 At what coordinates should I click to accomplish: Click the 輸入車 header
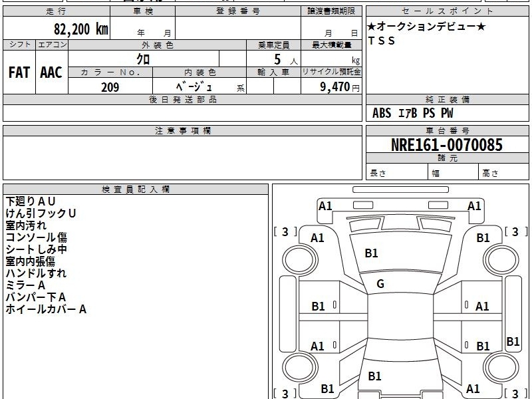click(273, 72)
